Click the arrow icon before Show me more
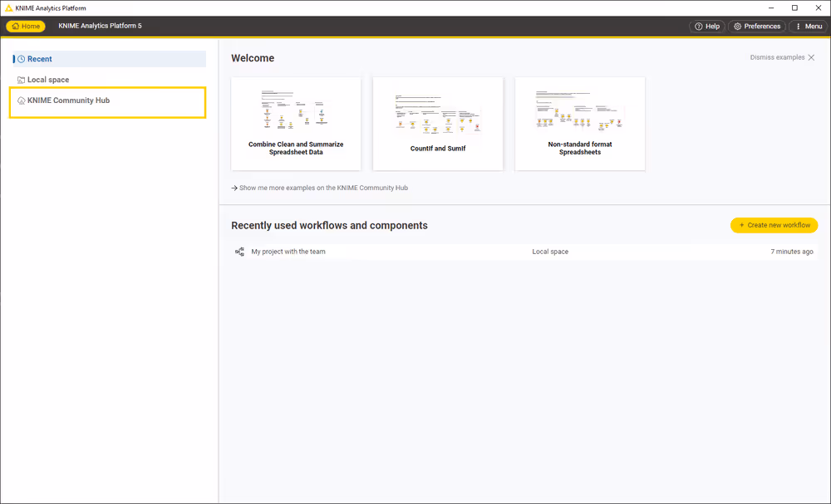831x504 pixels. [x=234, y=188]
